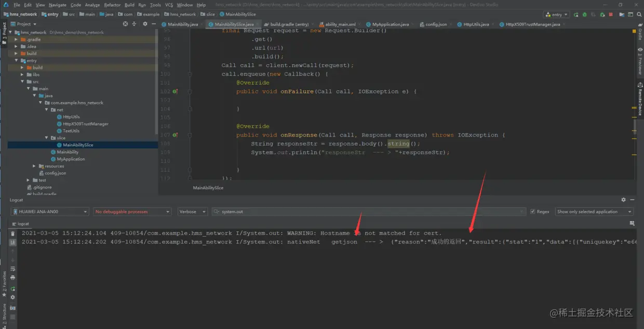The width and height of the screenshot is (644, 329).
Task: Open Show only selected application dropdown
Action: [594, 212]
